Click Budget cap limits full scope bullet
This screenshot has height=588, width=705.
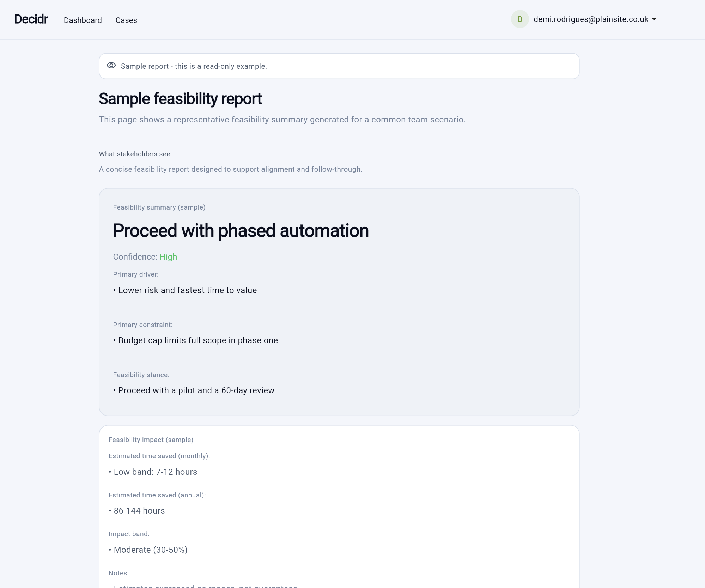198,340
